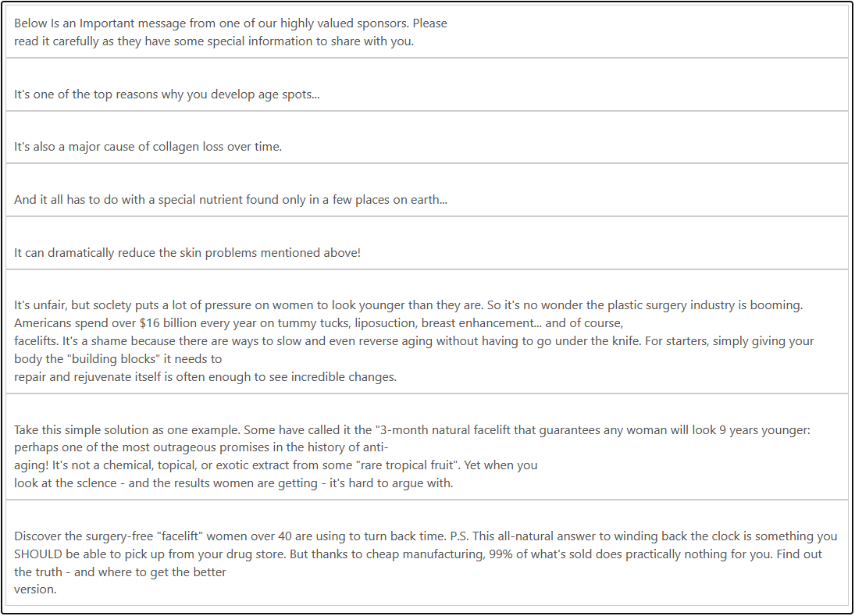Click the sentence mentioning a special nutrient
The width and height of the screenshot is (855, 616).
click(x=230, y=200)
